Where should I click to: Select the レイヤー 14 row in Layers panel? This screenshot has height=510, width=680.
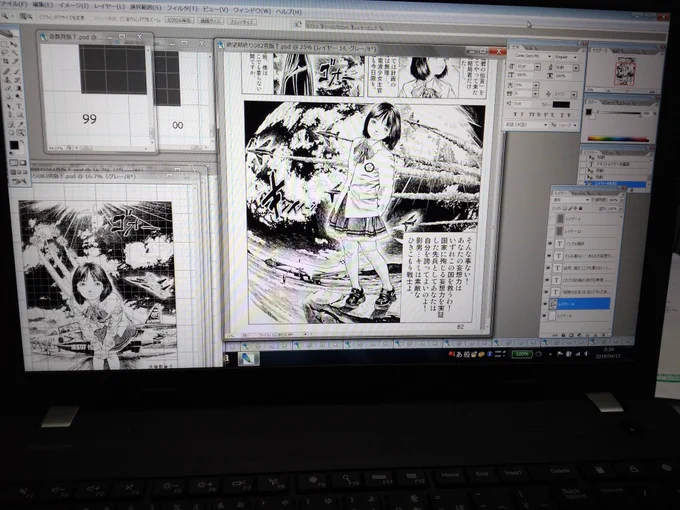(580, 304)
